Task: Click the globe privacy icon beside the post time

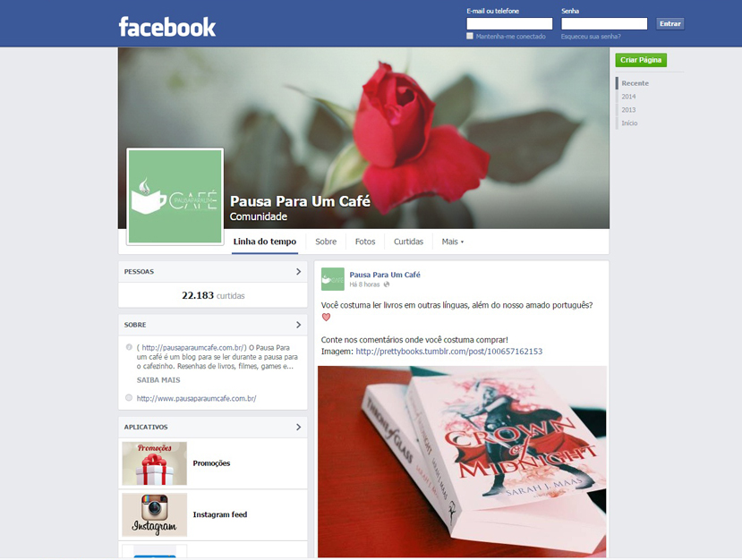Action: [x=387, y=284]
